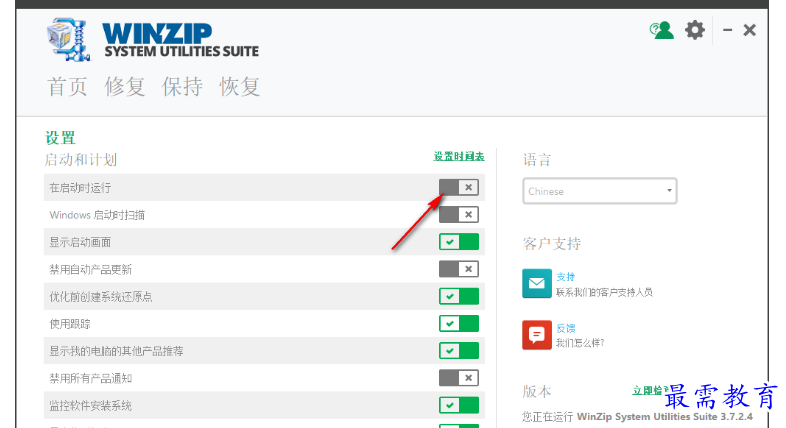Click the green support envelope icon
This screenshot has width=786, height=428.
tap(536, 283)
